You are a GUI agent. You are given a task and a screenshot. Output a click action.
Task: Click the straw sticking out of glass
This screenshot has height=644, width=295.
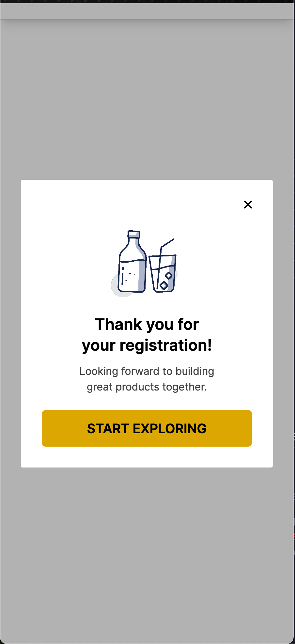167,243
